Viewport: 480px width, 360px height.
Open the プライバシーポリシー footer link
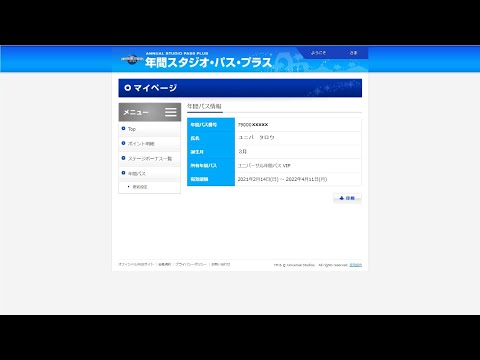click(x=191, y=264)
